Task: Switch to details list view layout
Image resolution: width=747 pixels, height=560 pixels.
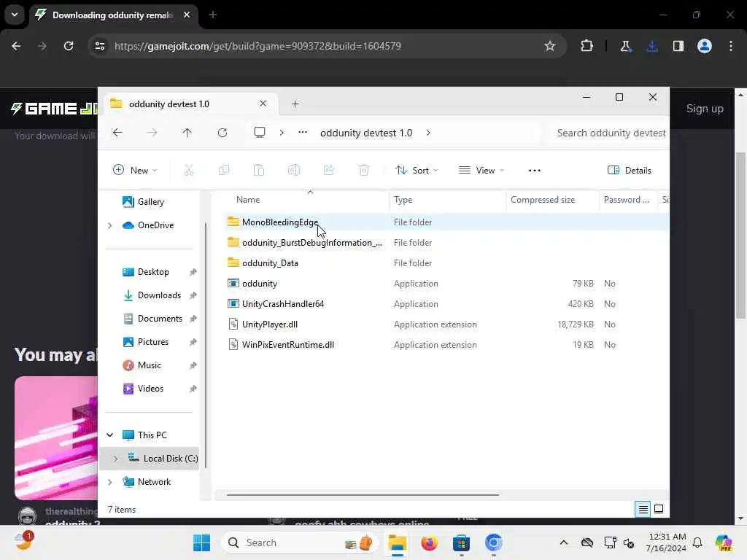Action: (x=643, y=510)
